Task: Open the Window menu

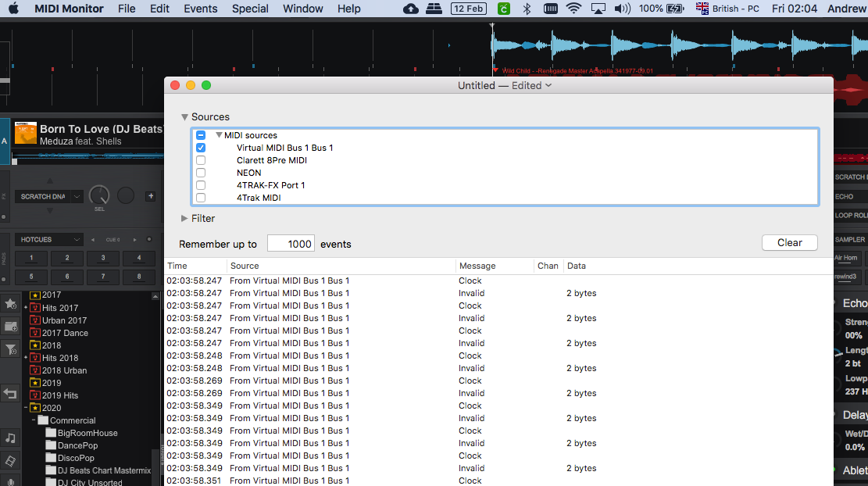Action: [x=303, y=9]
